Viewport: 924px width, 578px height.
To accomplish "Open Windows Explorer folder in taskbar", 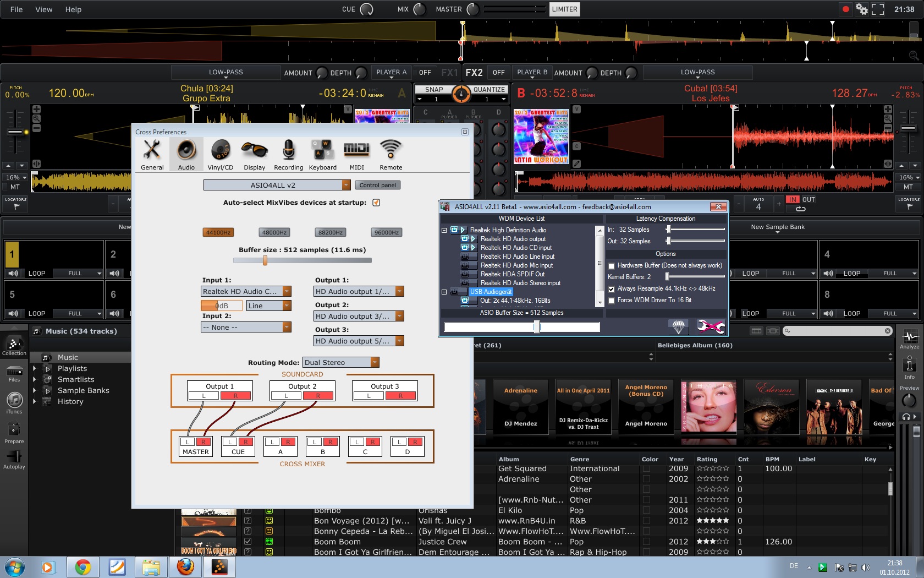I will 151,566.
